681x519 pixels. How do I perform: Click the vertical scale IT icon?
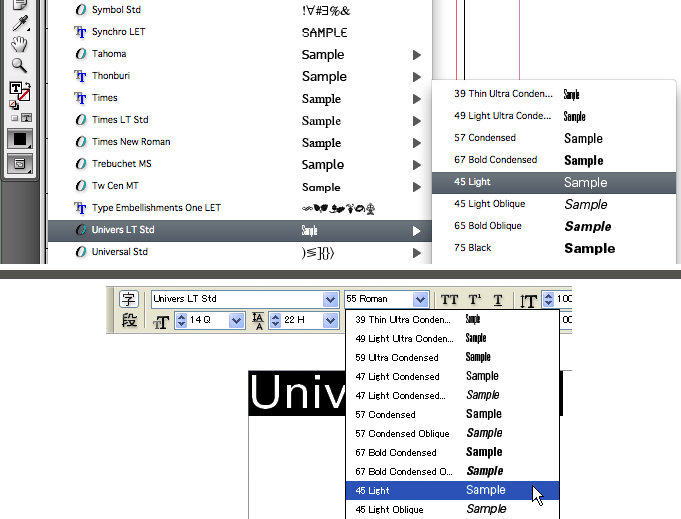(528, 300)
